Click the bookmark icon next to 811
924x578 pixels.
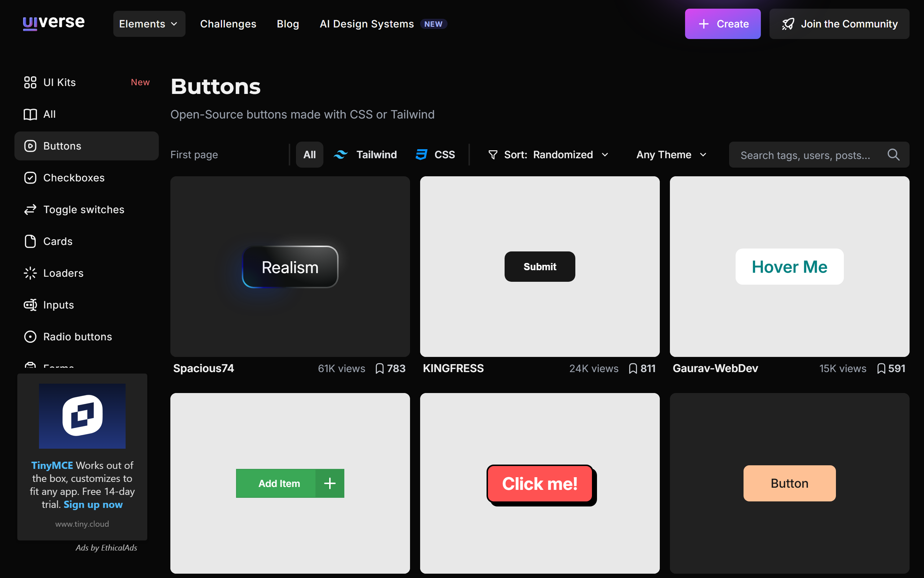pyautogui.click(x=633, y=368)
